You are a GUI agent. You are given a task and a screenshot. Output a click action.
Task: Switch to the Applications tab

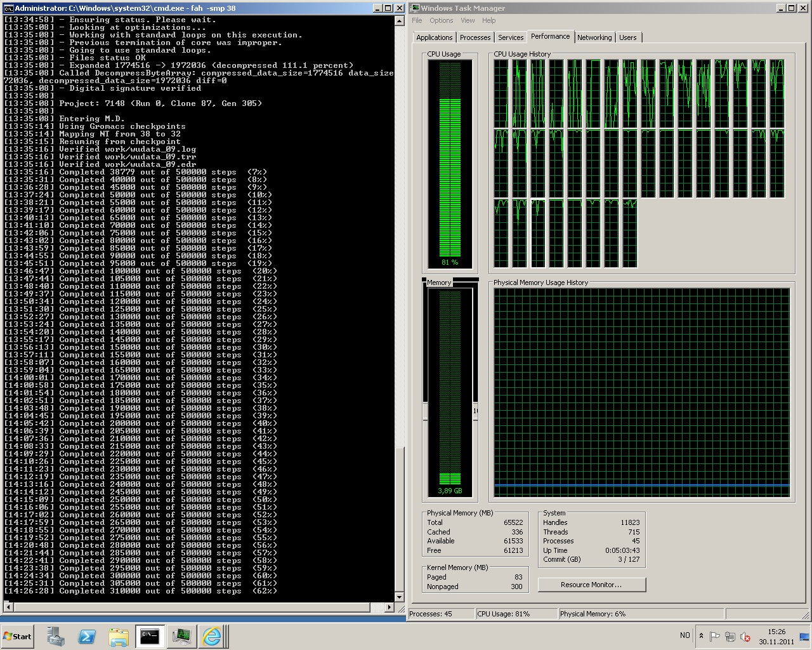pyautogui.click(x=435, y=37)
